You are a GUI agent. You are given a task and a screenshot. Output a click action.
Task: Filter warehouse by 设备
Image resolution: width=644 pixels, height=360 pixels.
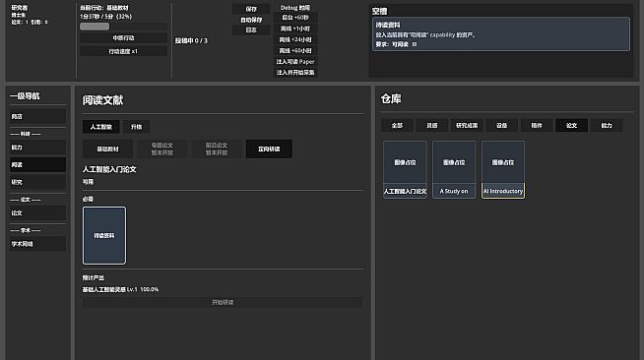[501, 126]
